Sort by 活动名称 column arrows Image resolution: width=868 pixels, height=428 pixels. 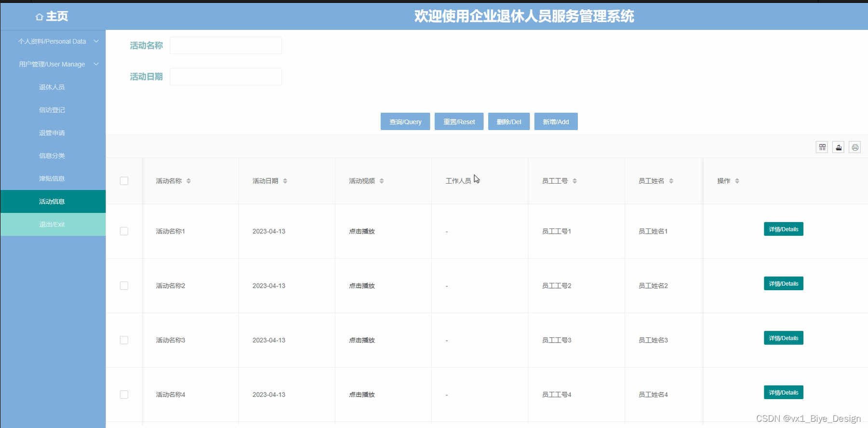tap(188, 181)
